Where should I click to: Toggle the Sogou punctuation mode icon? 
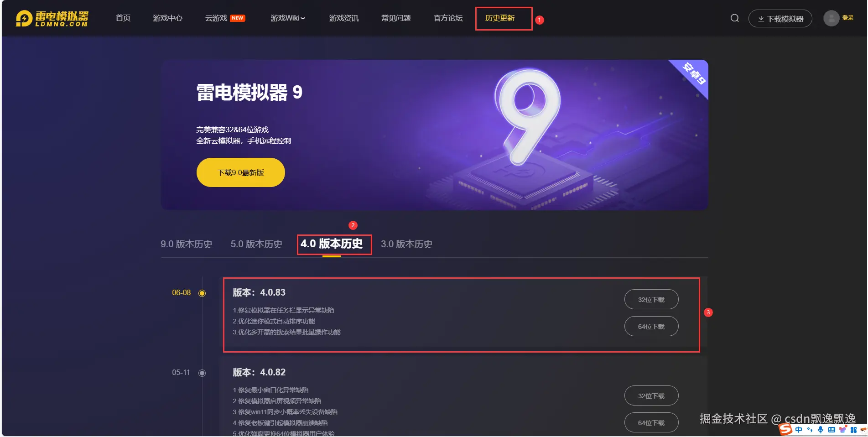point(810,430)
